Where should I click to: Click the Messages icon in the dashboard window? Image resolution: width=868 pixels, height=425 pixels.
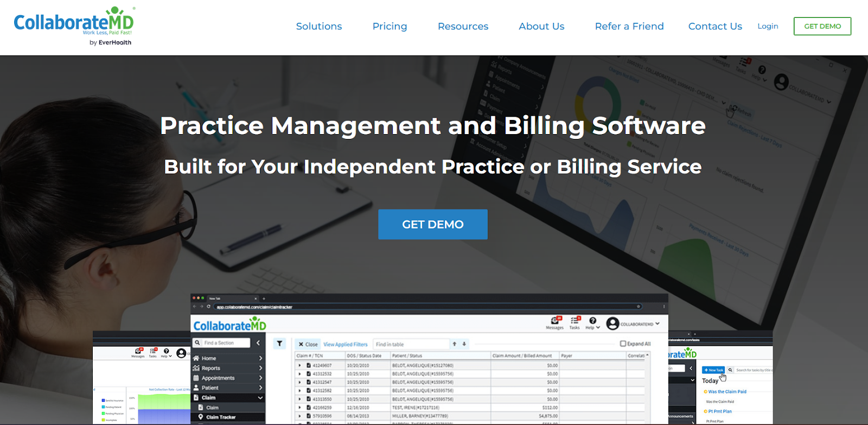138,352
